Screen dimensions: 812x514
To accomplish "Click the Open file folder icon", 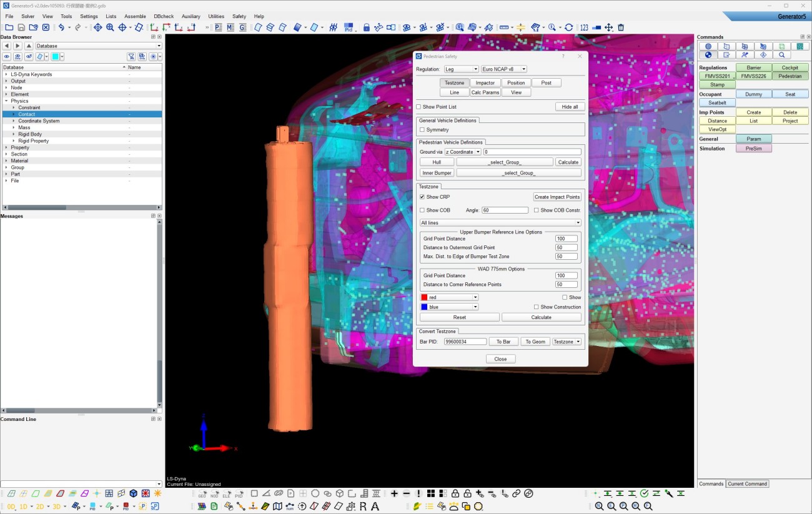I will [9, 27].
